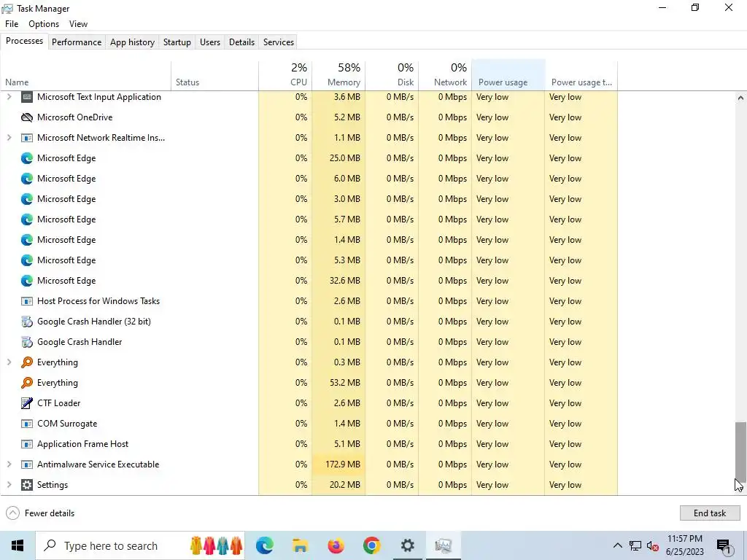Select the Edge row with 5.3 MB
This screenshot has height=560, width=747.
(309, 260)
